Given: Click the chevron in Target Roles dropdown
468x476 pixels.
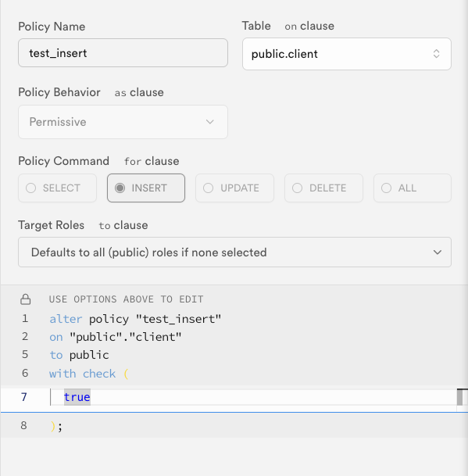Looking at the screenshot, I should [438, 252].
